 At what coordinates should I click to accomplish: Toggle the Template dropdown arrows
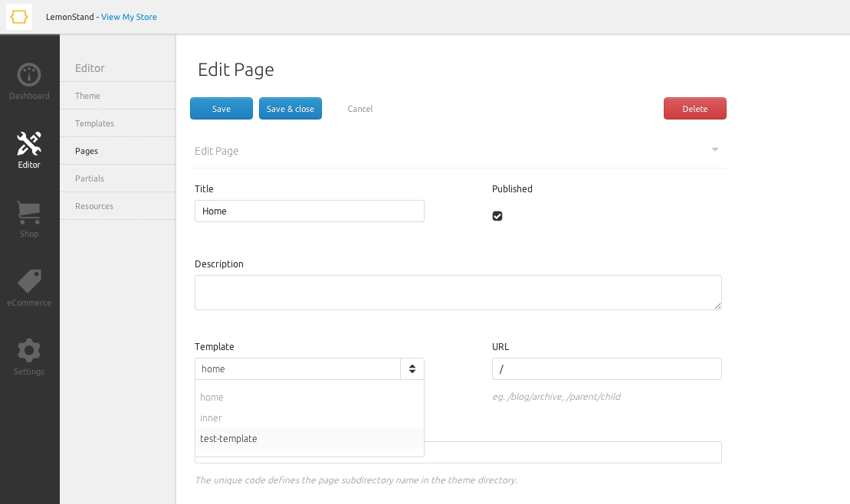coord(412,369)
